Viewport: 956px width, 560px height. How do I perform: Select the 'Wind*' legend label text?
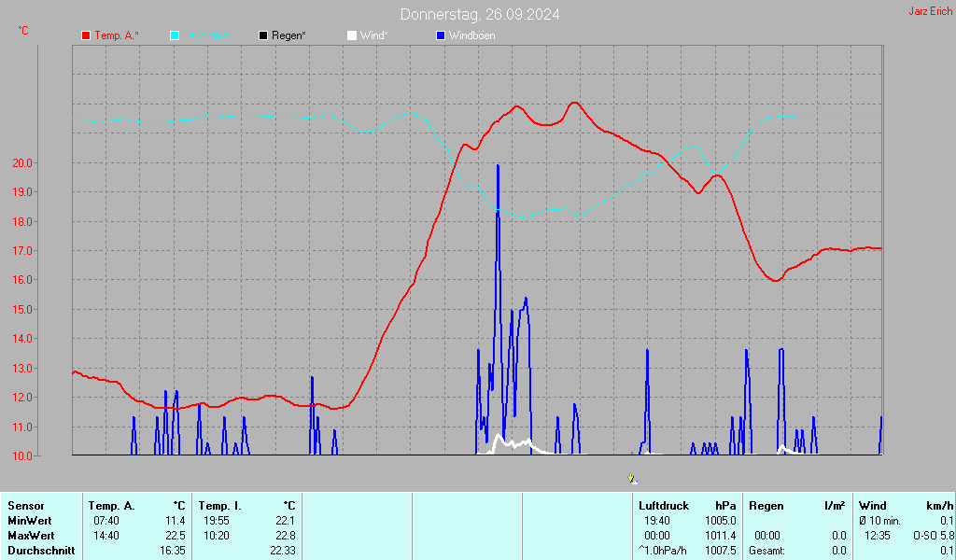point(374,35)
